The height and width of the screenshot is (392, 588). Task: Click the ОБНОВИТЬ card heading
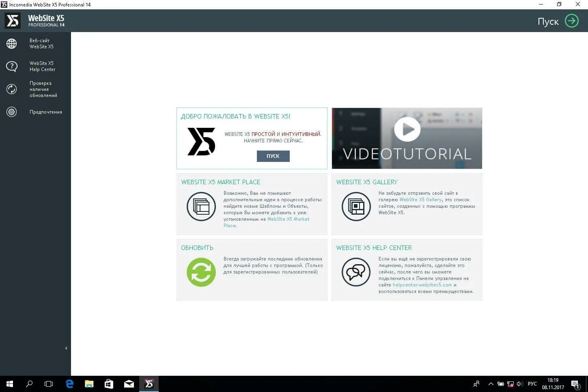(x=197, y=248)
